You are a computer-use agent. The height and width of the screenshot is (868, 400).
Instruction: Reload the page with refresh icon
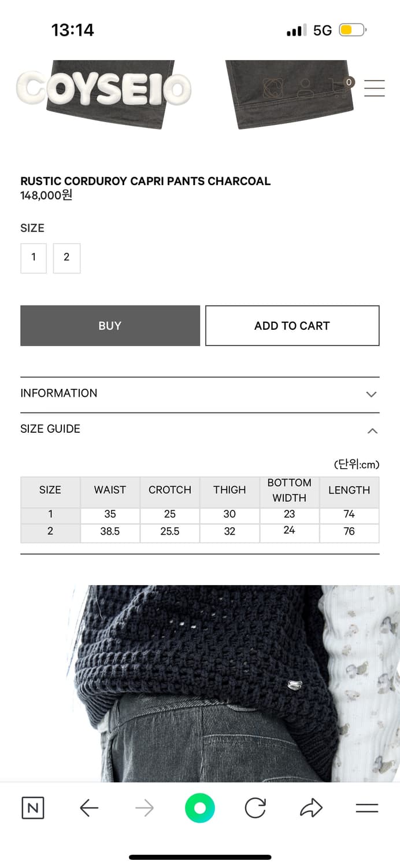click(255, 808)
